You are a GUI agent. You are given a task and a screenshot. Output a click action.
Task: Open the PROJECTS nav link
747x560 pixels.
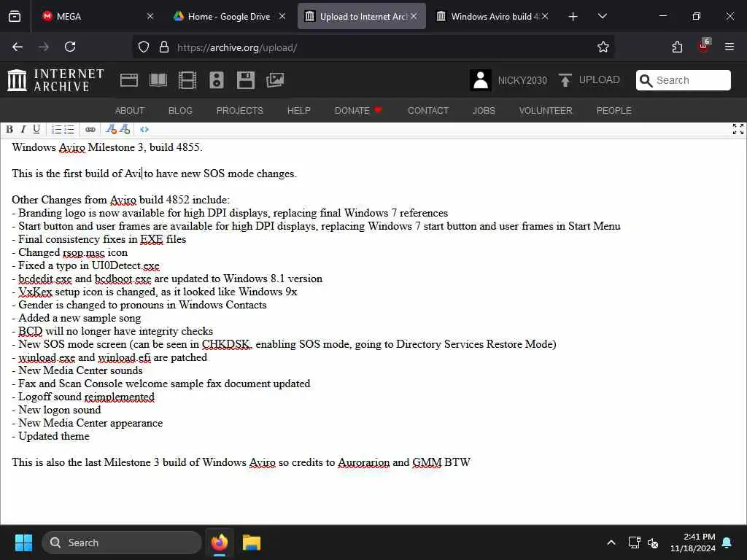point(239,111)
